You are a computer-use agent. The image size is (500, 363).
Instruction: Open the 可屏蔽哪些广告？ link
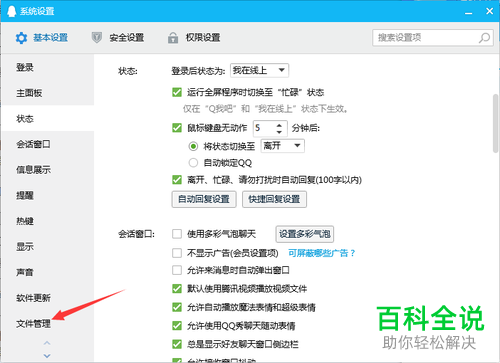pos(322,253)
